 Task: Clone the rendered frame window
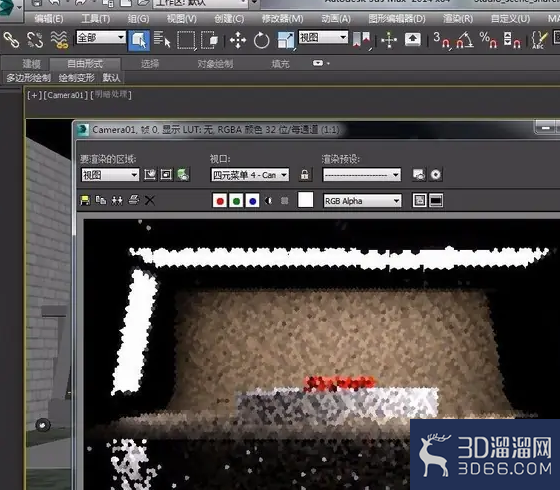[x=117, y=200]
